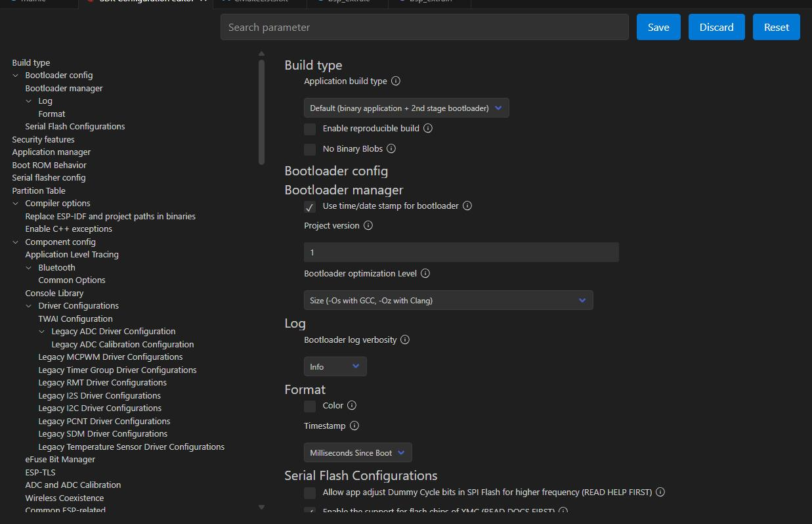Open Legacy Temperature Sensor Driver Configurations
The image size is (812, 524).
[131, 447]
